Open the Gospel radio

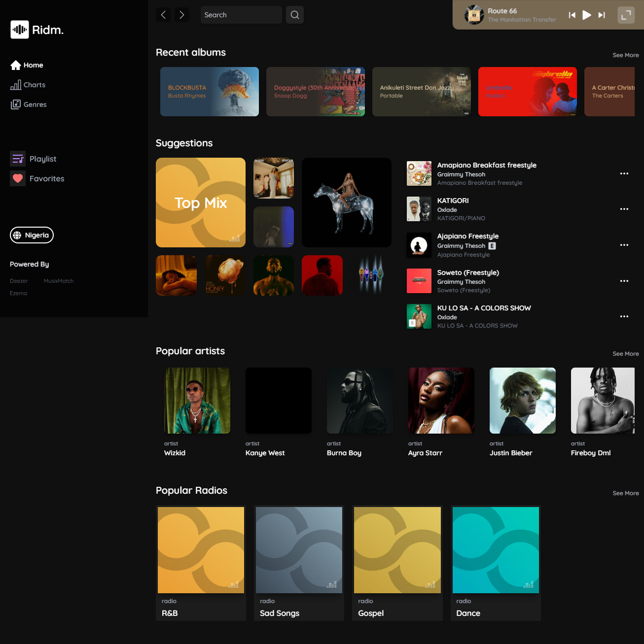tap(397, 563)
